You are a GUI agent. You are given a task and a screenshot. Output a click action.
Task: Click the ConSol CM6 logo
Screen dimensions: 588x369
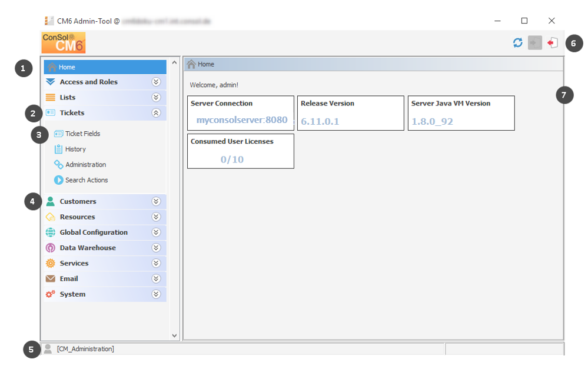64,43
